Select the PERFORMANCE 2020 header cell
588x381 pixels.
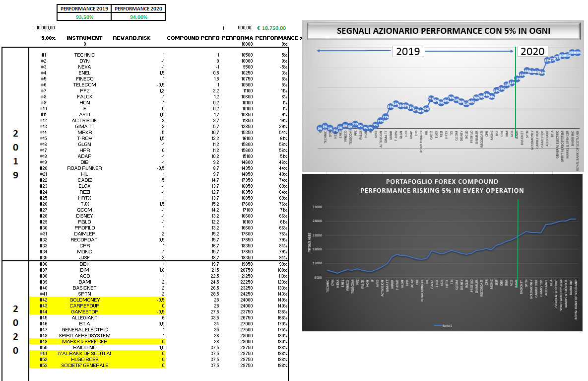click(138, 8)
